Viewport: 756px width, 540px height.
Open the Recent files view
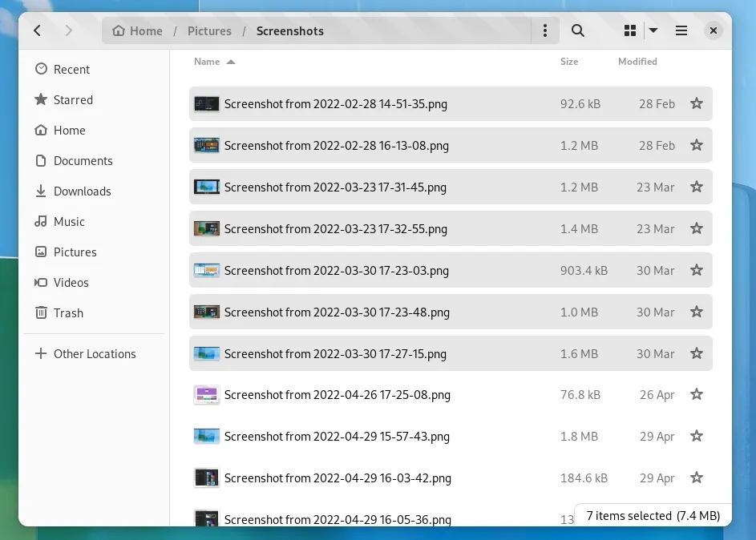pos(71,69)
